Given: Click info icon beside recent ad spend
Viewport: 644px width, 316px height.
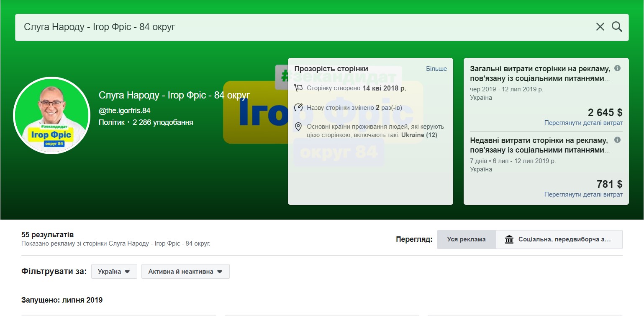Looking at the screenshot, I should click(x=617, y=140).
